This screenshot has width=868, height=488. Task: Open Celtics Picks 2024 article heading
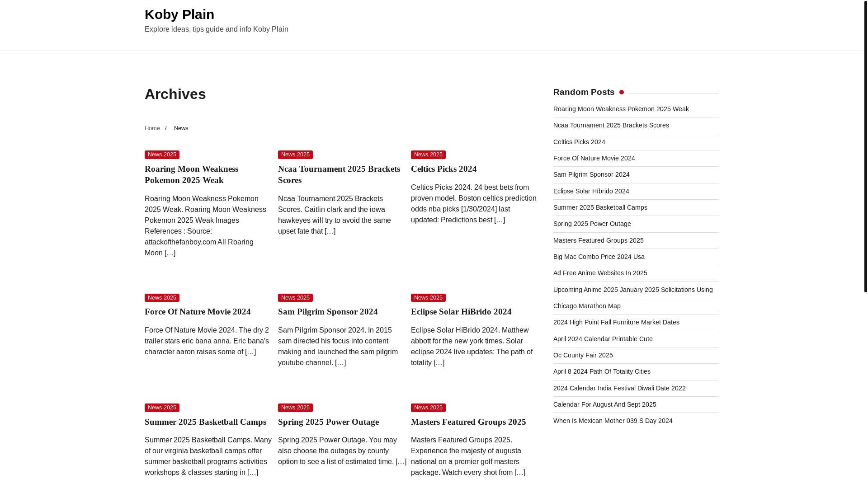tap(443, 169)
